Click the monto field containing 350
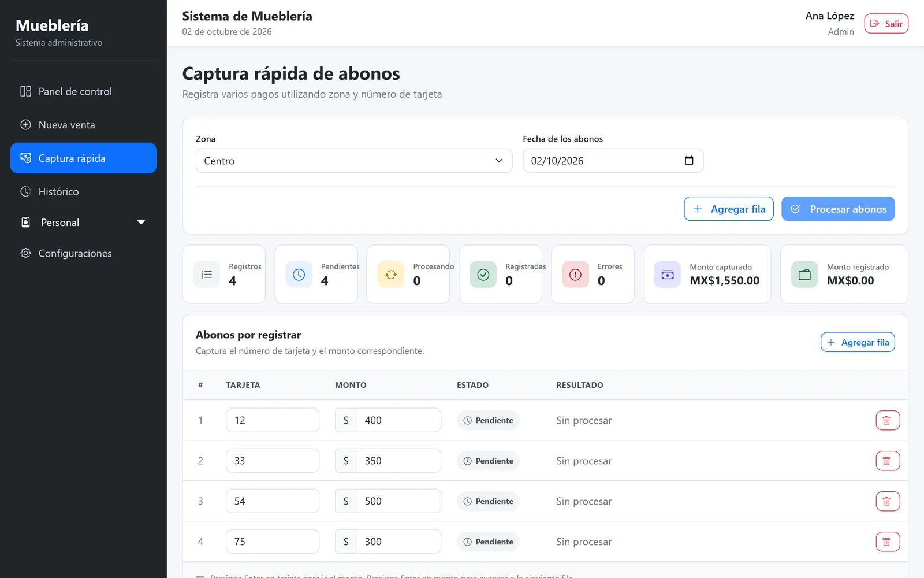Screen dimensions: 924x578 (x=399, y=461)
